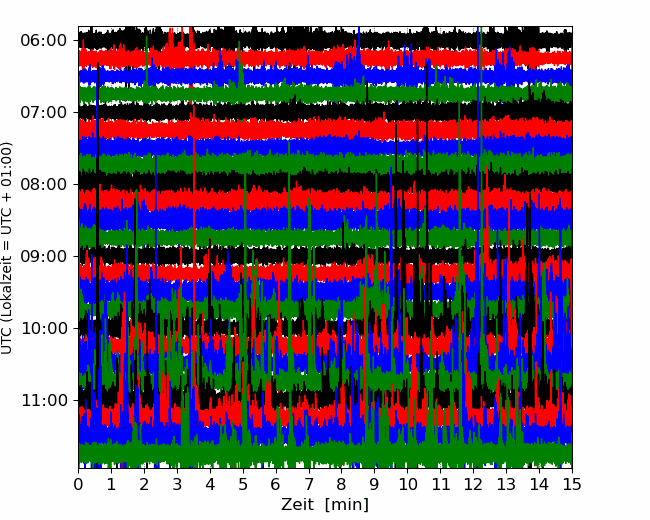Click the x-axis tick label 4
The width and height of the screenshot is (650, 520).
210,484
